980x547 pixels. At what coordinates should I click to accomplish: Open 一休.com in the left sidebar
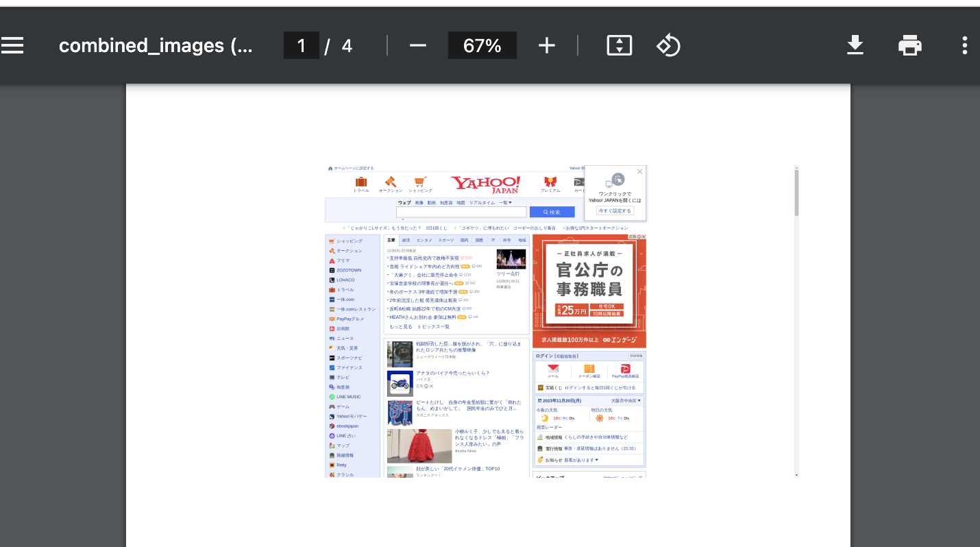(x=345, y=300)
